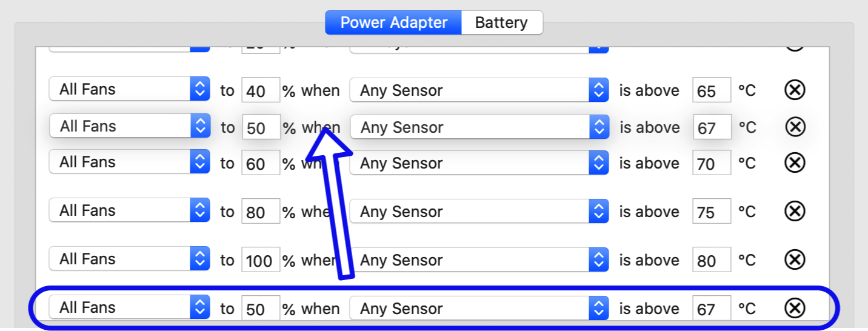868x331 pixels.
Task: Edit the 65 °C temperature field
Action: (711, 91)
